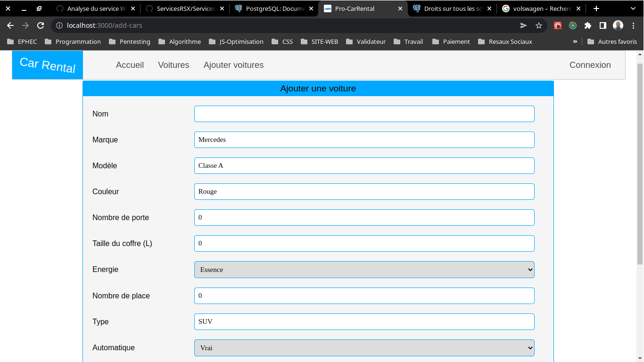644x362 pixels.
Task: Switch to the 'Analyse du service' tab
Action: click(x=96, y=8)
